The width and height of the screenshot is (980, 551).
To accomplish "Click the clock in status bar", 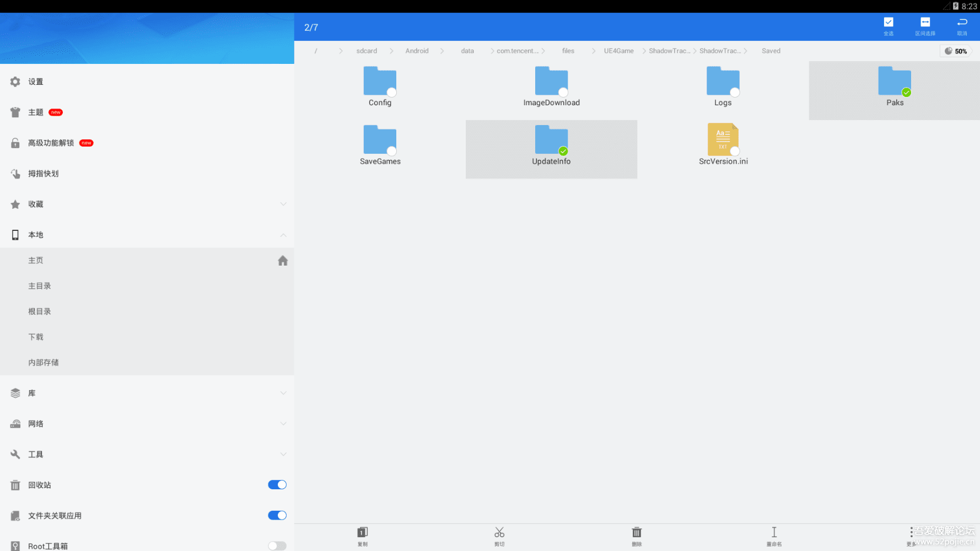I will [x=969, y=7].
